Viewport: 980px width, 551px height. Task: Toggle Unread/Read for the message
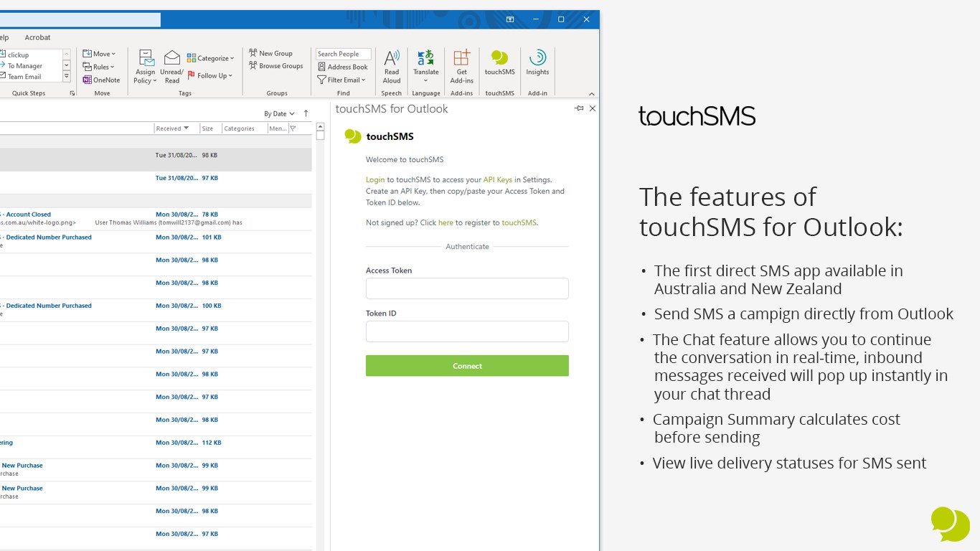(172, 67)
